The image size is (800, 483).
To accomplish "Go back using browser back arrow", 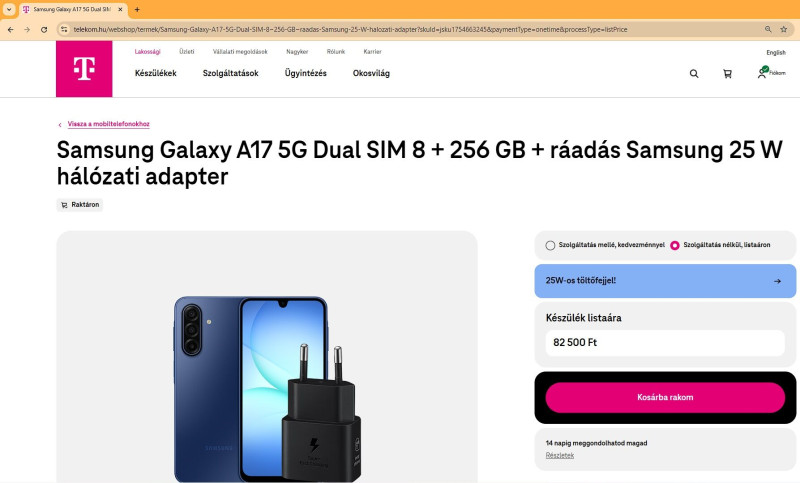I will tap(10, 30).
